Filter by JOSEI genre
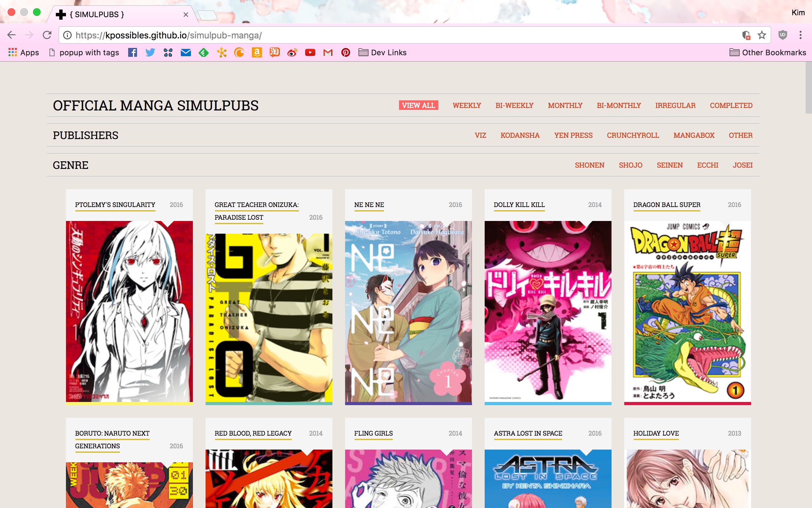 click(743, 165)
